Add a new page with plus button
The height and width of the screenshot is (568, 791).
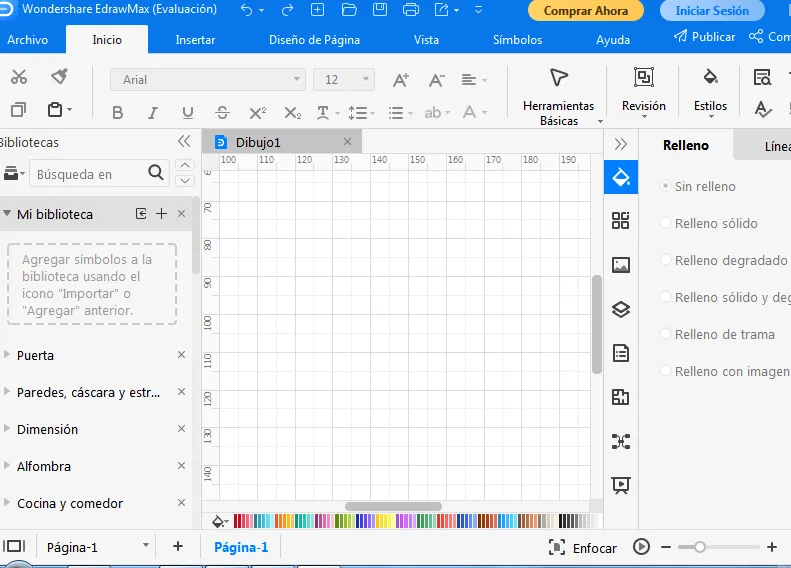(x=178, y=546)
